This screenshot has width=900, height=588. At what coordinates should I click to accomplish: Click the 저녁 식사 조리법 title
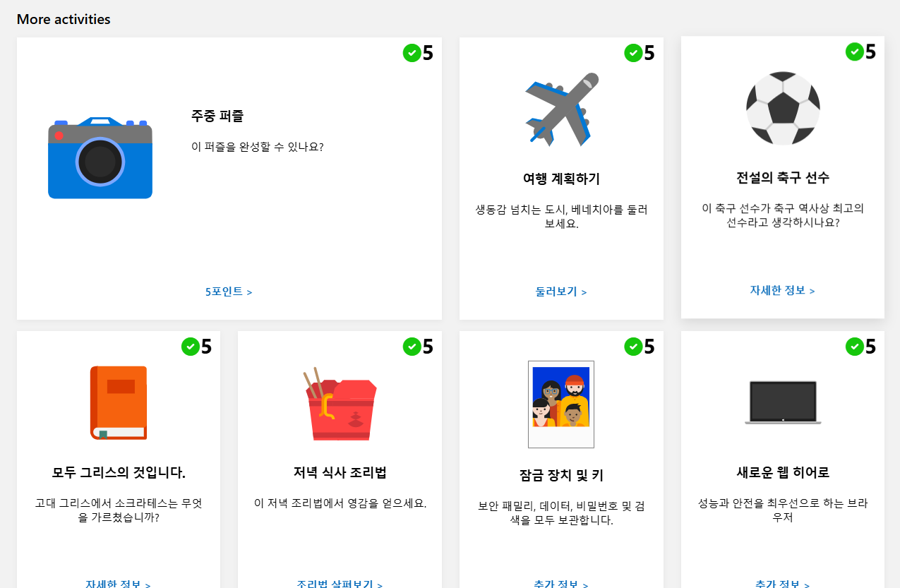(x=340, y=472)
